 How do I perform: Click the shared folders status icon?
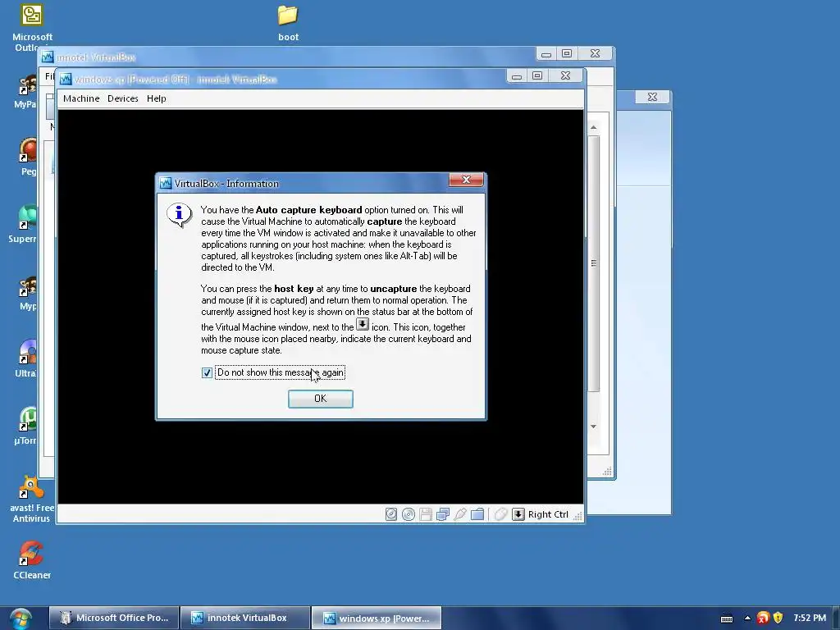477,514
